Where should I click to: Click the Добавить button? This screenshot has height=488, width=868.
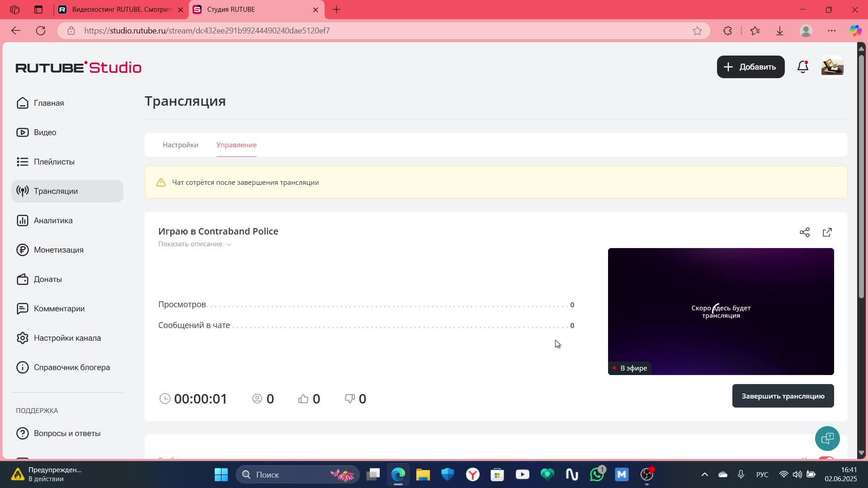coord(750,67)
